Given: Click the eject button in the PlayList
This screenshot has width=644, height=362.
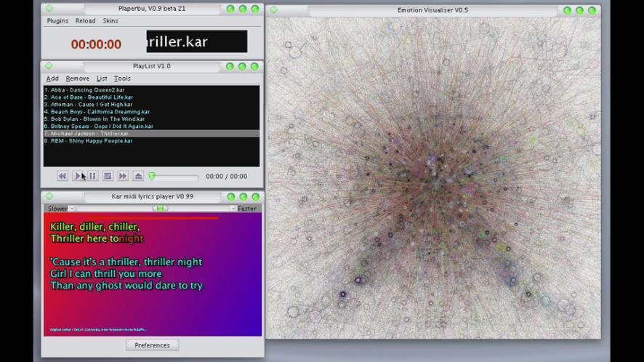Looking at the screenshot, I should (x=138, y=176).
